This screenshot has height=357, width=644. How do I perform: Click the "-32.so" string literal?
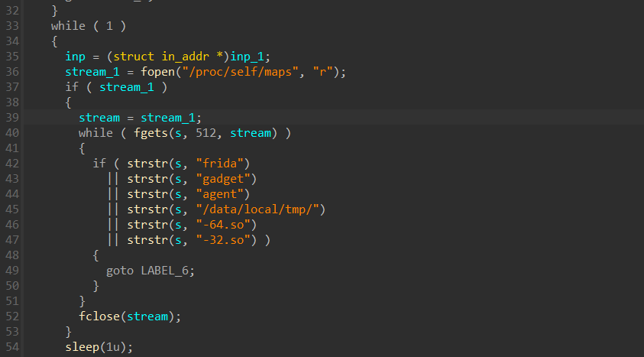pyautogui.click(x=223, y=240)
